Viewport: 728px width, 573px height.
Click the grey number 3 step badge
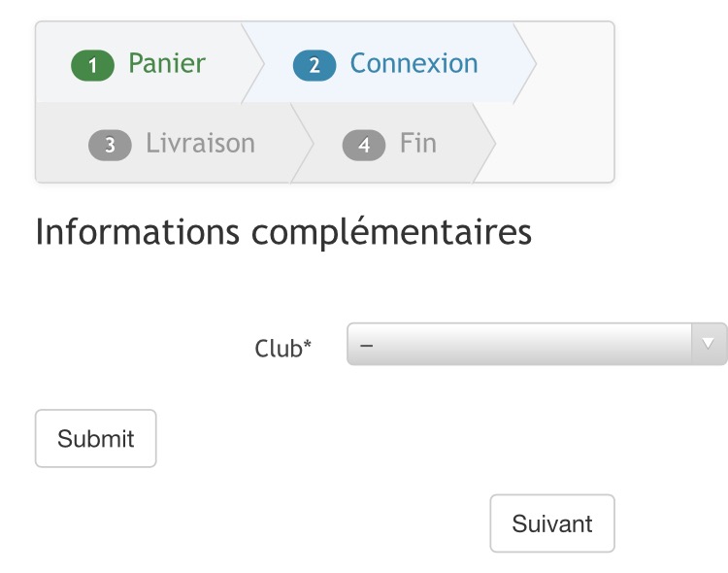click(x=110, y=145)
